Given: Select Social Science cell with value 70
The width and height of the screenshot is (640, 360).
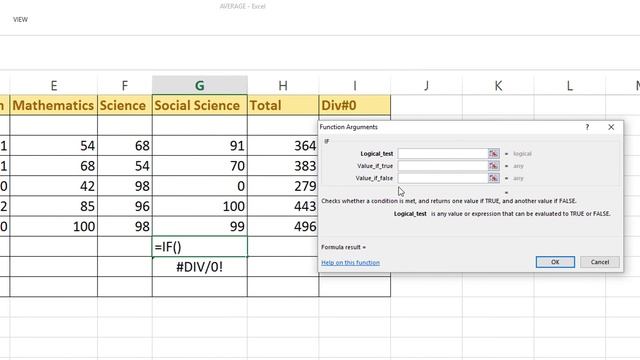Looking at the screenshot, I should point(200,166).
